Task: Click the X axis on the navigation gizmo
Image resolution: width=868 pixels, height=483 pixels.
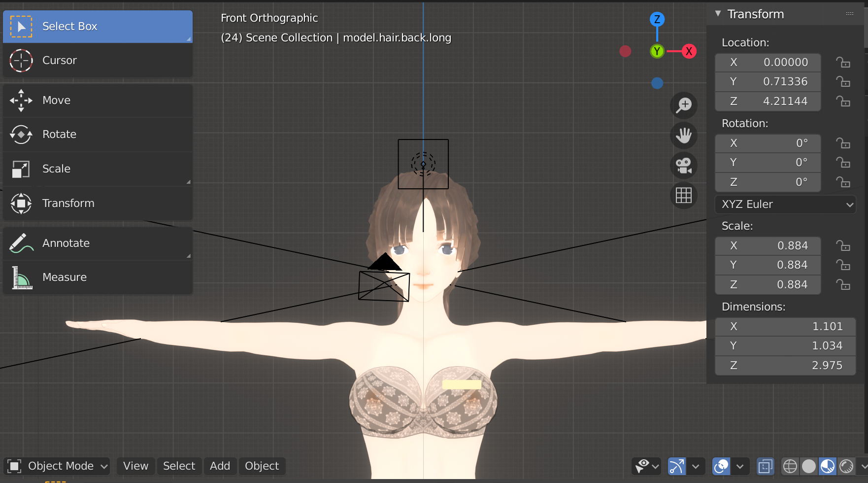Action: pos(689,51)
